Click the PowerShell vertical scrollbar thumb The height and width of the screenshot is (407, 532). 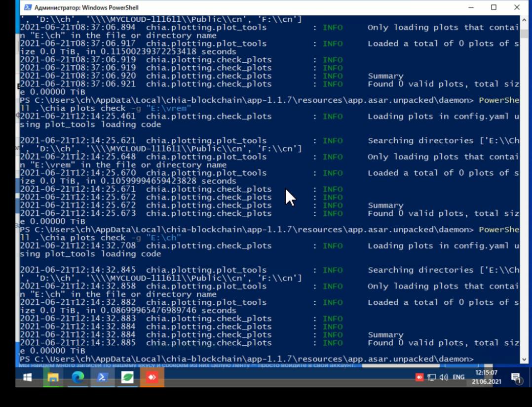(524, 34)
